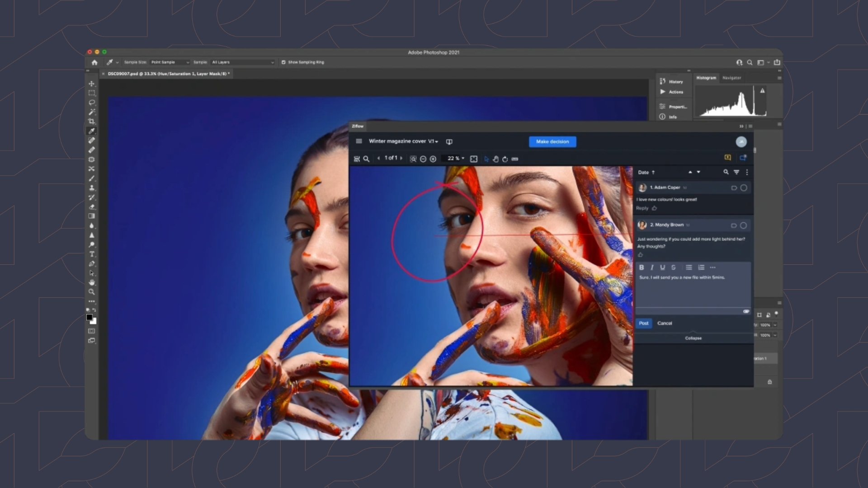The width and height of the screenshot is (868, 488).
Task: Toggle underline formatting in reply editor
Action: coord(663,267)
